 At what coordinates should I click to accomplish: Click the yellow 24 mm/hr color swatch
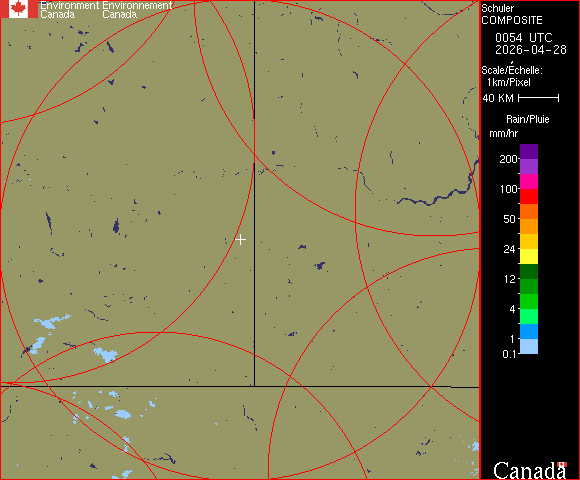coord(529,256)
